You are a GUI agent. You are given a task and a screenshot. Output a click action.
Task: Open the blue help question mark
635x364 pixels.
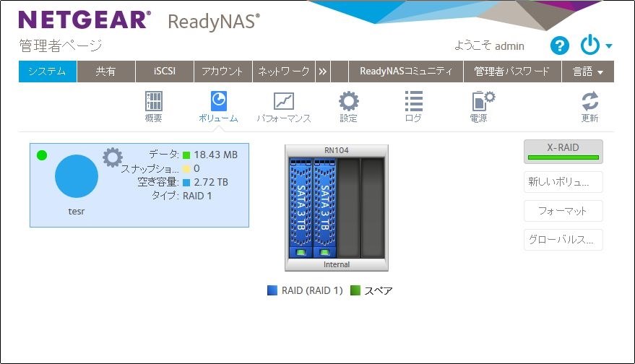[560, 45]
